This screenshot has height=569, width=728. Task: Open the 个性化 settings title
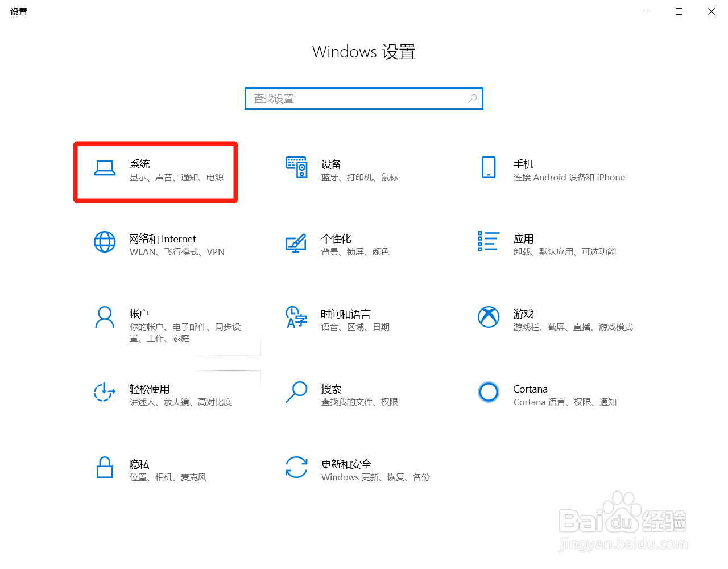(336, 239)
